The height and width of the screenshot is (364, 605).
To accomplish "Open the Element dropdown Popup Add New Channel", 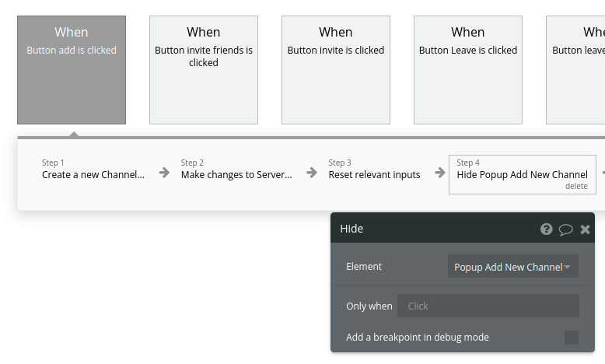I will pyautogui.click(x=513, y=267).
